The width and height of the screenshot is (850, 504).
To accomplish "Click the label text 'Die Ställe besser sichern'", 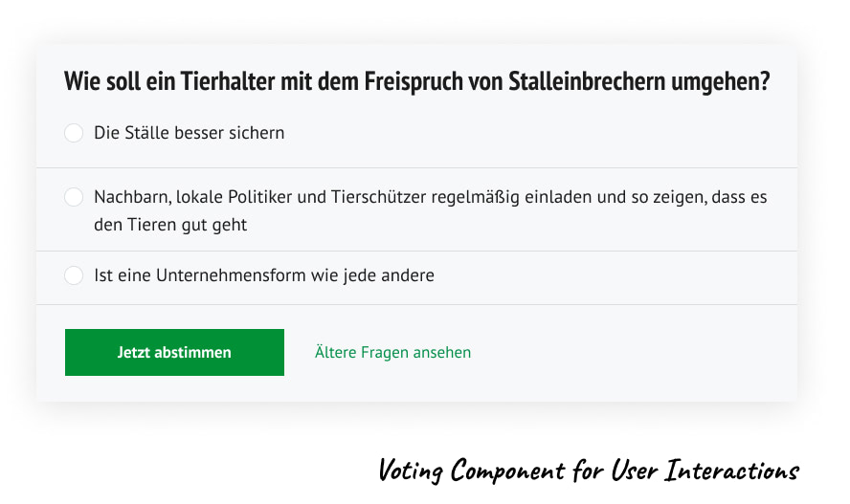I will coord(189,133).
